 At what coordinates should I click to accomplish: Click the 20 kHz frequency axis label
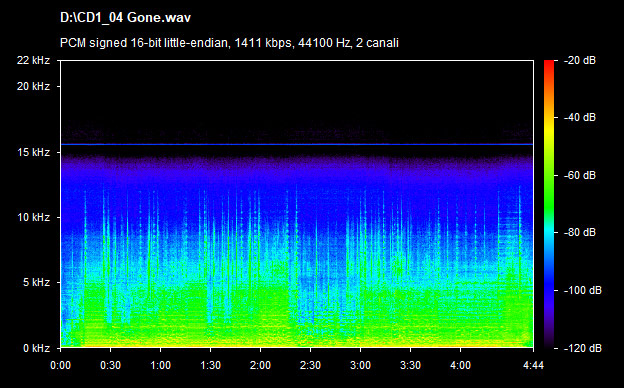(33, 86)
